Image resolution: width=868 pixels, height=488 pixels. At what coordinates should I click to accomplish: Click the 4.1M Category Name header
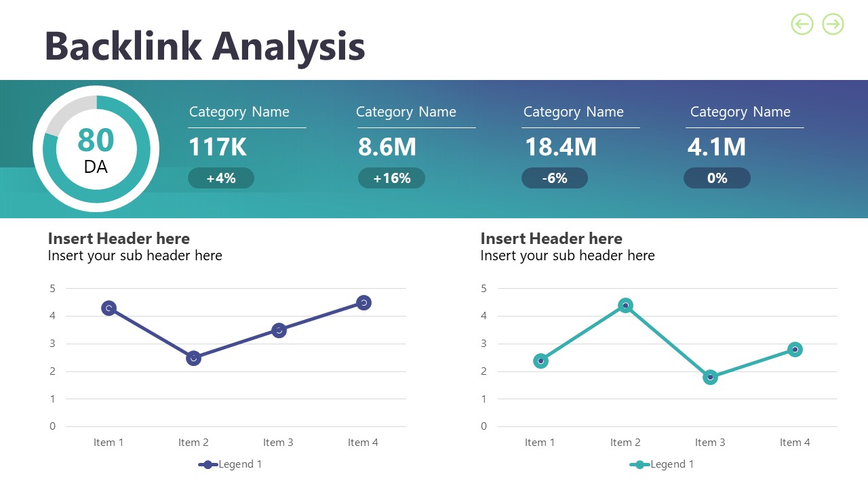pos(740,112)
